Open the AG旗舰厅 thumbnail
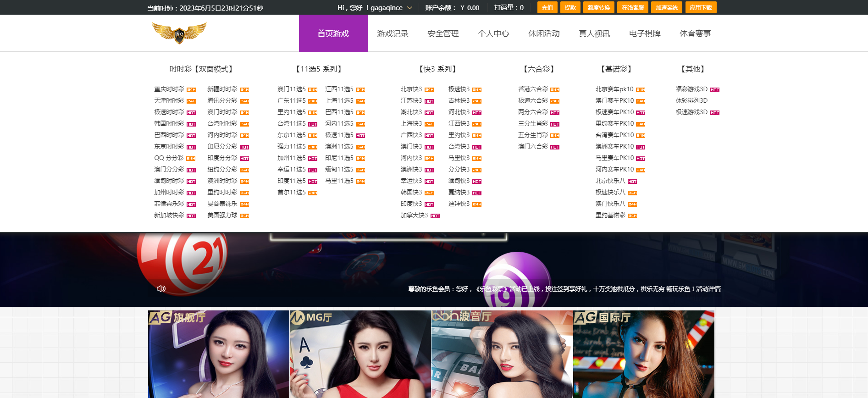The height and width of the screenshot is (398, 868). (x=219, y=354)
